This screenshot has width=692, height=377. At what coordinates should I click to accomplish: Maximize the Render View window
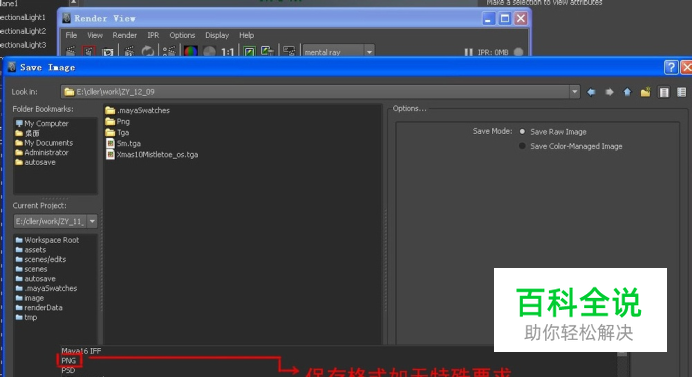(x=504, y=19)
